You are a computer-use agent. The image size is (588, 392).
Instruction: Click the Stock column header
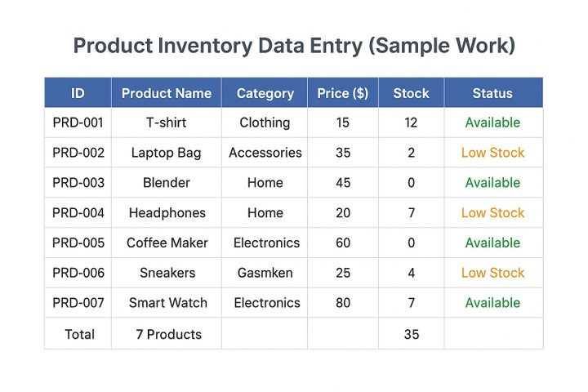click(x=411, y=93)
